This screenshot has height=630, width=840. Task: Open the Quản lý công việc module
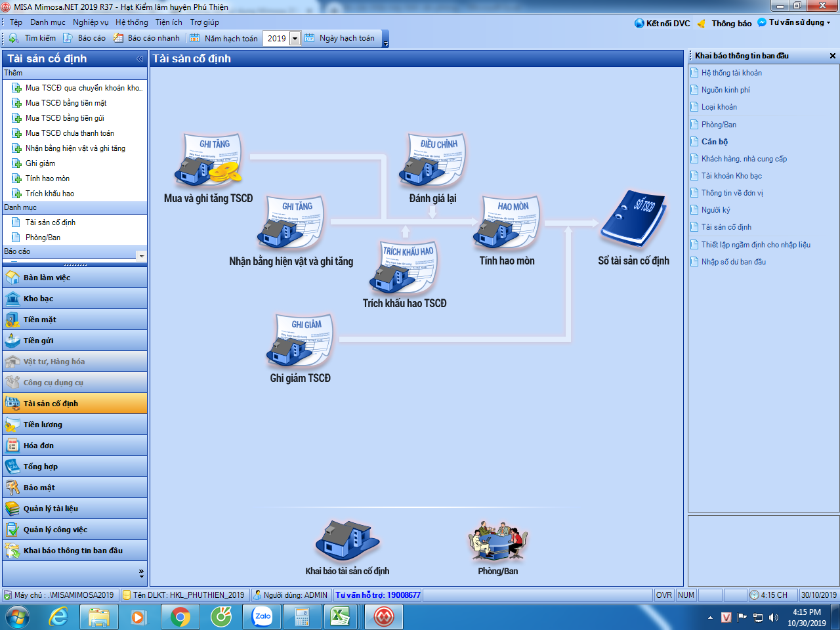click(x=75, y=530)
